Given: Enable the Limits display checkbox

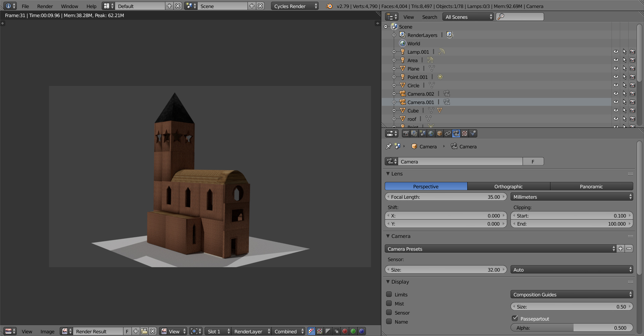Looking at the screenshot, I should point(389,294).
